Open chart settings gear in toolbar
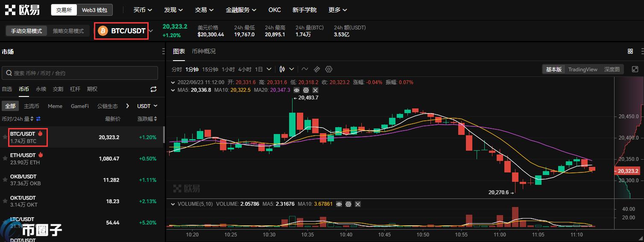Screen dimensions: 644x242 (329, 69)
